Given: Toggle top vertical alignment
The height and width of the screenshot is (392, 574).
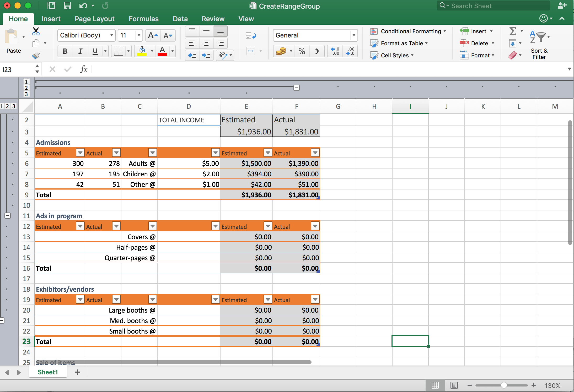Looking at the screenshot, I should click(x=192, y=31).
